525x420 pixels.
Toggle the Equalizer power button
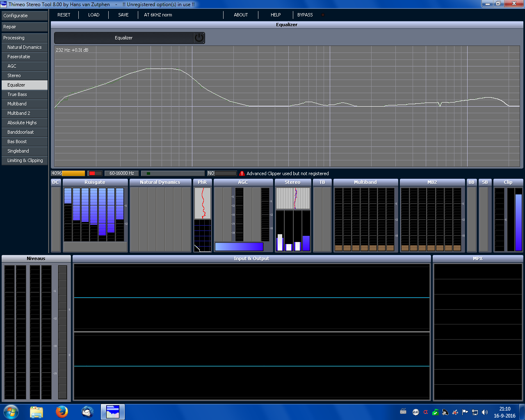tap(199, 38)
